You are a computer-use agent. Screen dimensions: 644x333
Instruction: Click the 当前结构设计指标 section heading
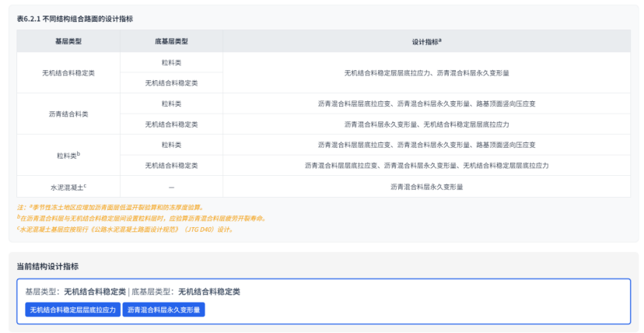(x=47, y=267)
